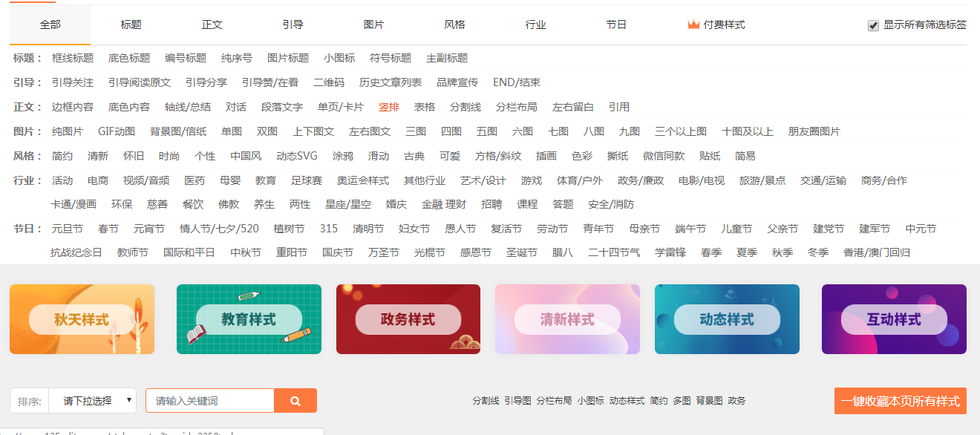
Task: Open the 教育样式 banner
Action: coord(249,318)
